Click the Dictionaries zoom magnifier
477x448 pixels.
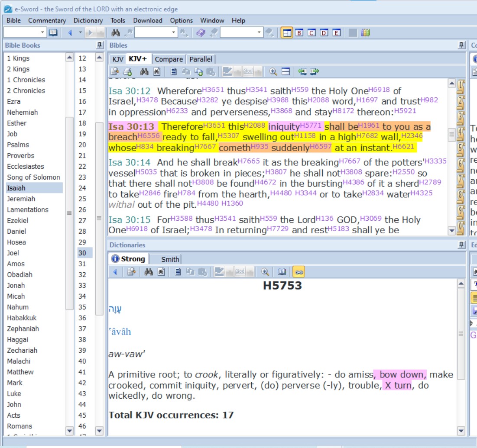(x=265, y=272)
